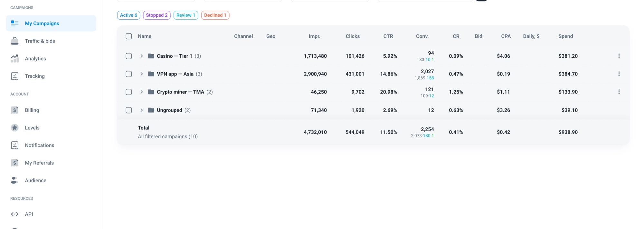Filter by Review 1 campaigns

[186, 15]
